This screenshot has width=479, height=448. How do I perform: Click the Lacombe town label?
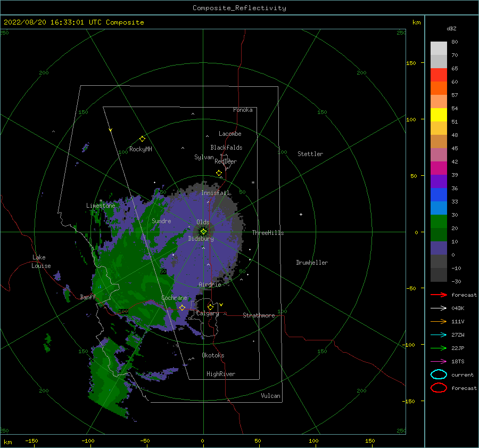pyautogui.click(x=230, y=134)
